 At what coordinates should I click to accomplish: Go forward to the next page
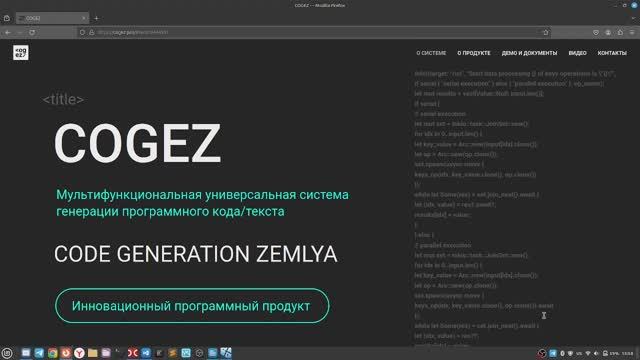point(20,32)
